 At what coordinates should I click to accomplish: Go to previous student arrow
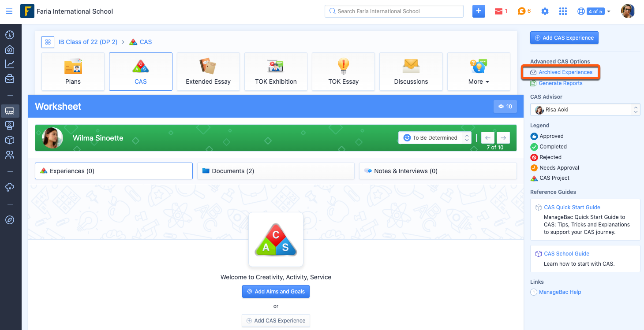487,137
